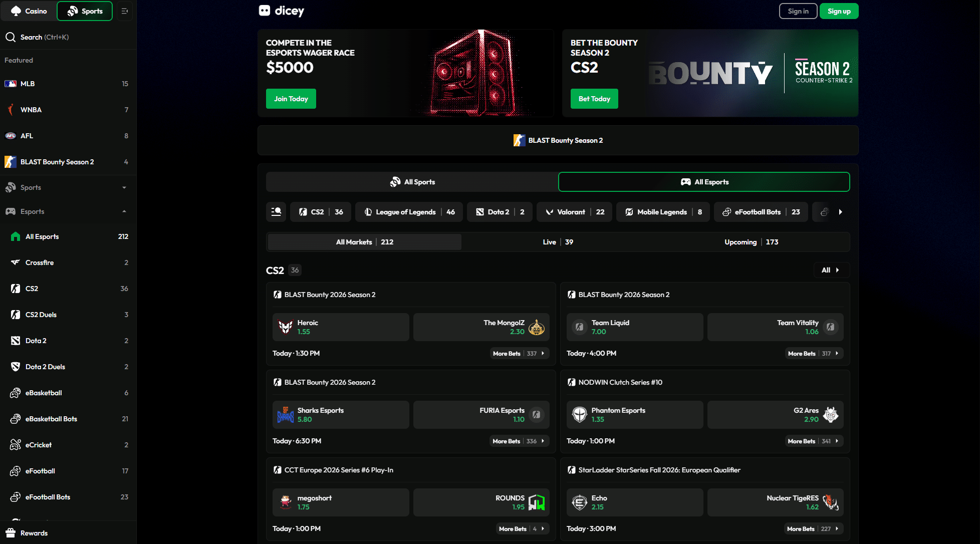Bet on Team Vitality at 1.06
Screen dimensions: 980x544
coord(776,327)
